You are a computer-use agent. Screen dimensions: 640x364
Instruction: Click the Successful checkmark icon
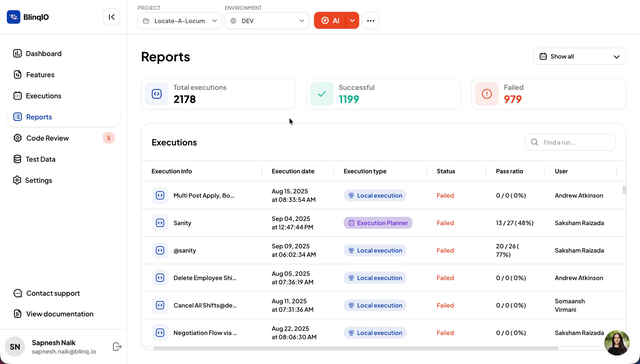(322, 94)
